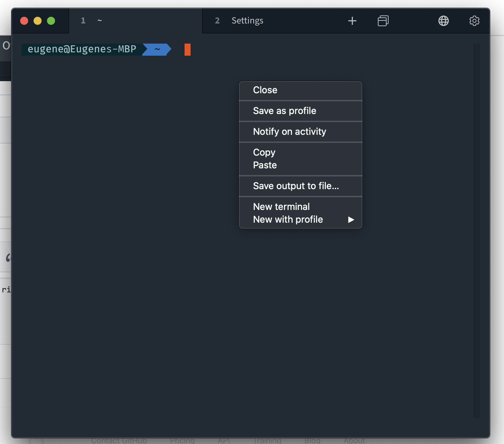
Task: Switch to tab 1 with ~ title
Action: click(136, 21)
